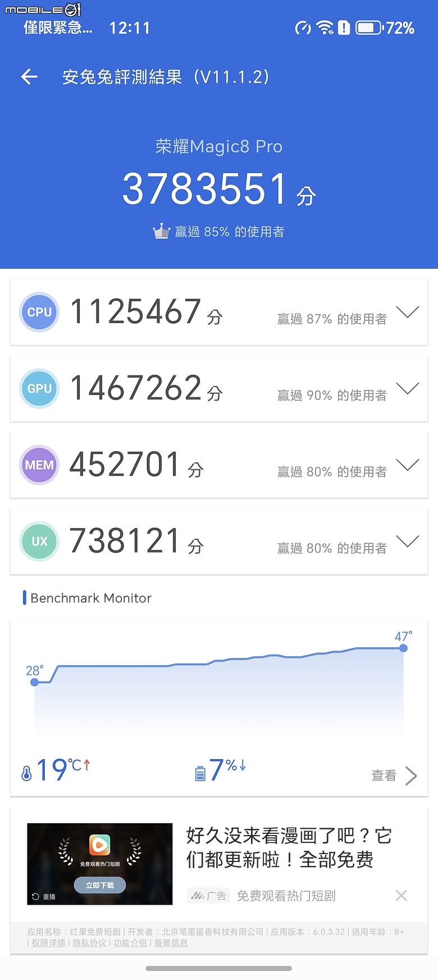Tap the red app icon in ad video

99,845
